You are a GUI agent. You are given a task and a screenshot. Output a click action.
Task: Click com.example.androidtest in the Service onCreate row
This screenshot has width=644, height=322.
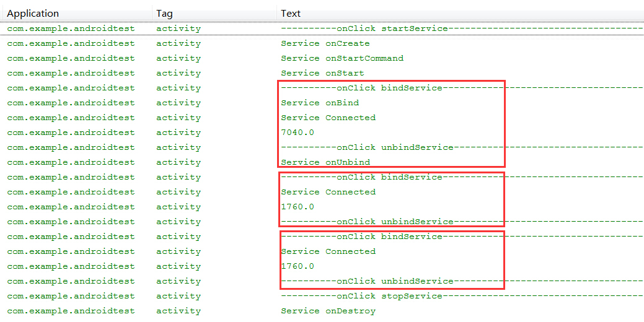pyautogui.click(x=71, y=43)
